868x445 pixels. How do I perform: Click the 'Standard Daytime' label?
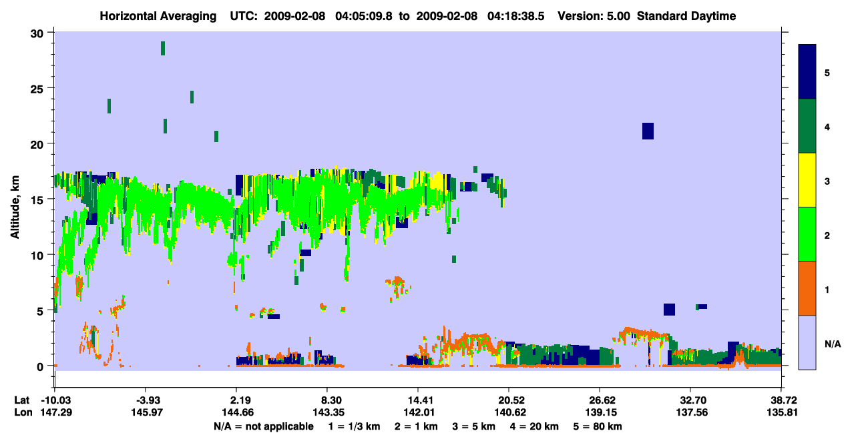pyautogui.click(x=686, y=16)
